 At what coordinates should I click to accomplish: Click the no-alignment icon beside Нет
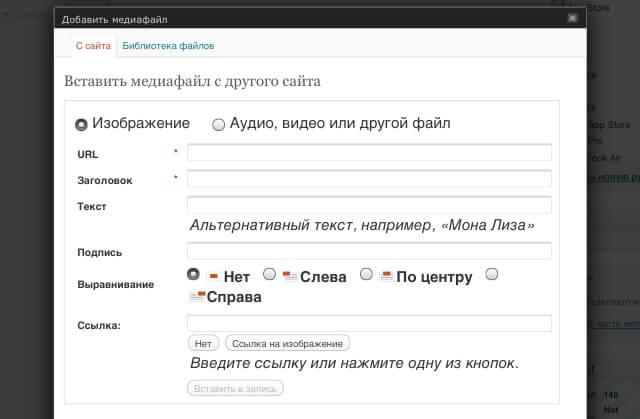tap(212, 277)
